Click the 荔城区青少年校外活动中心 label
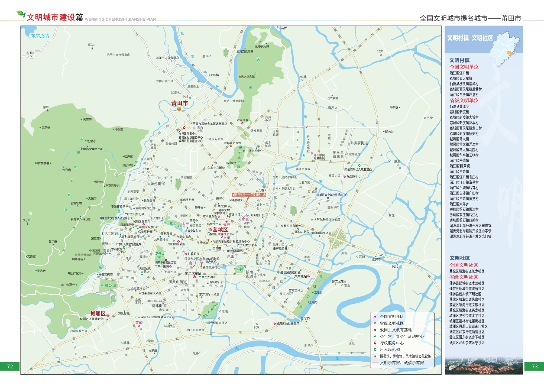The image size is (544, 392). click(332, 195)
